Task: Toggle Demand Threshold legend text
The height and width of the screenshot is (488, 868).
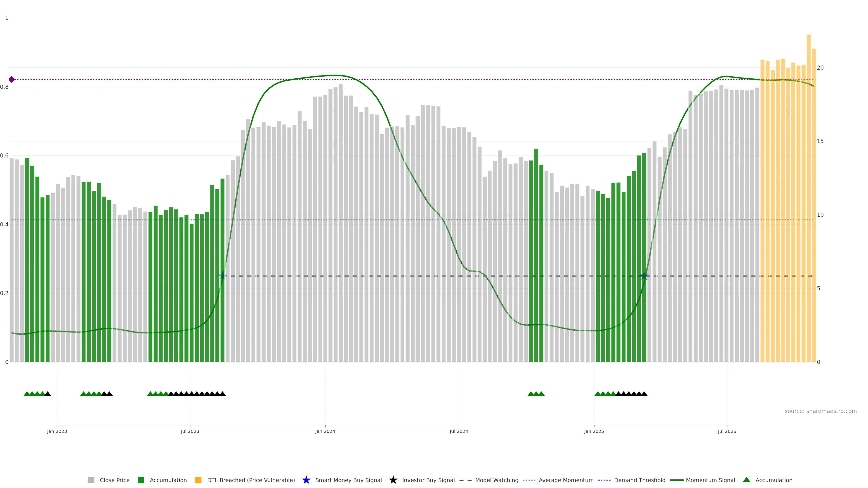Action: click(x=639, y=480)
